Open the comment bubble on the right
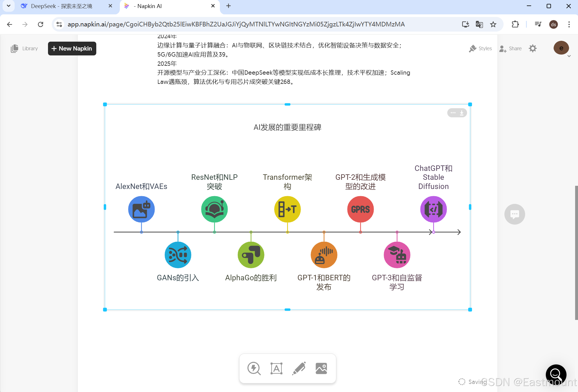Viewport: 578px width, 392px height. point(514,214)
